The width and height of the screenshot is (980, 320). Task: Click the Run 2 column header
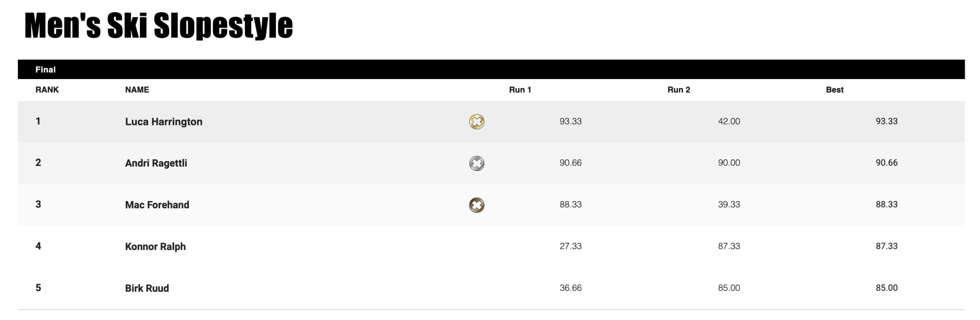679,90
